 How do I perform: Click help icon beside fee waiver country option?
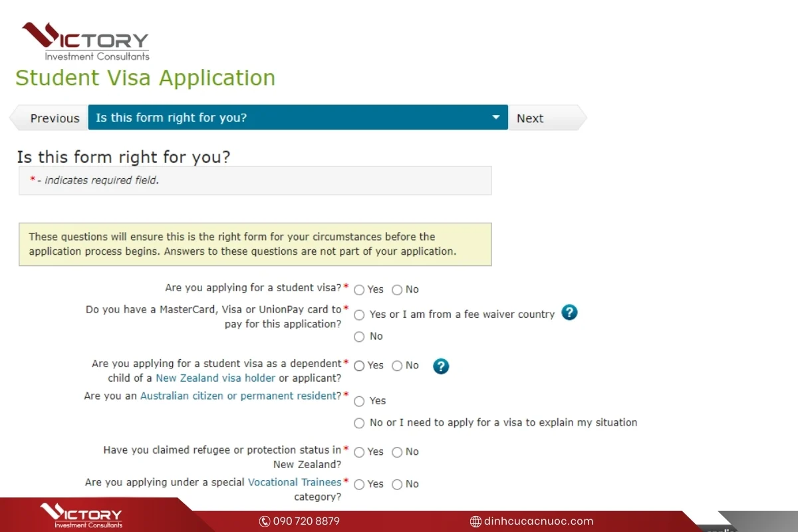click(569, 313)
